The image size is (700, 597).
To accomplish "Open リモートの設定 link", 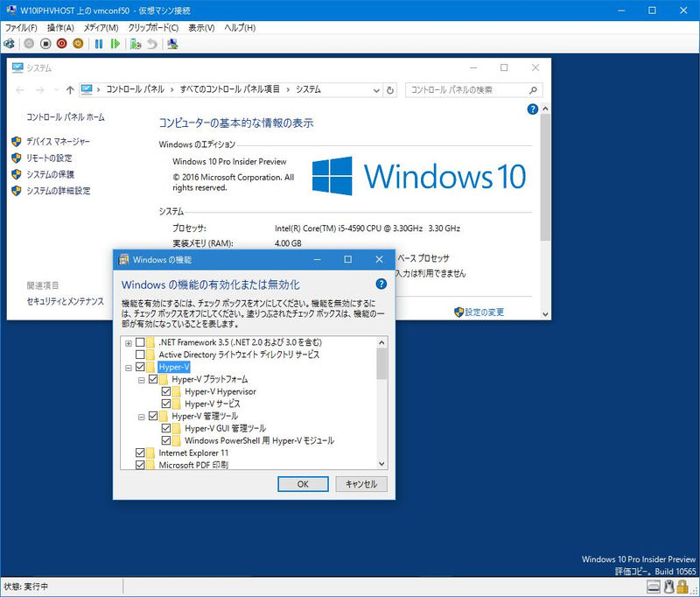I will (49, 158).
